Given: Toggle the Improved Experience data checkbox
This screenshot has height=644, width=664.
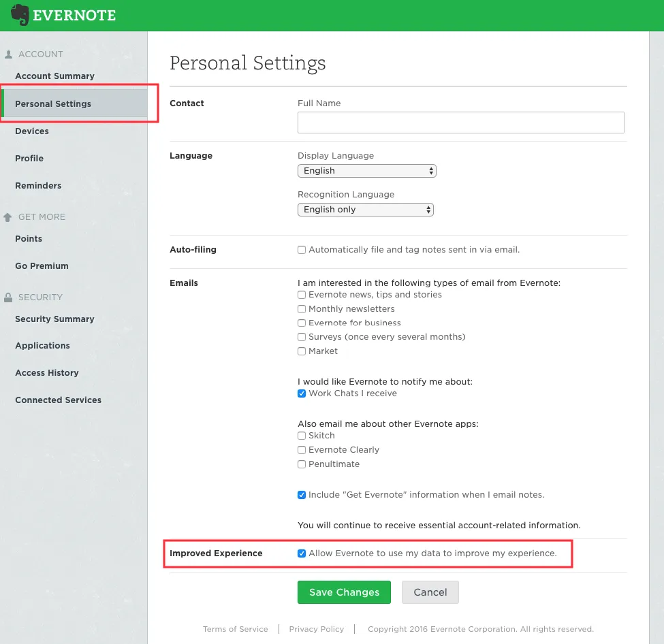Looking at the screenshot, I should (302, 553).
